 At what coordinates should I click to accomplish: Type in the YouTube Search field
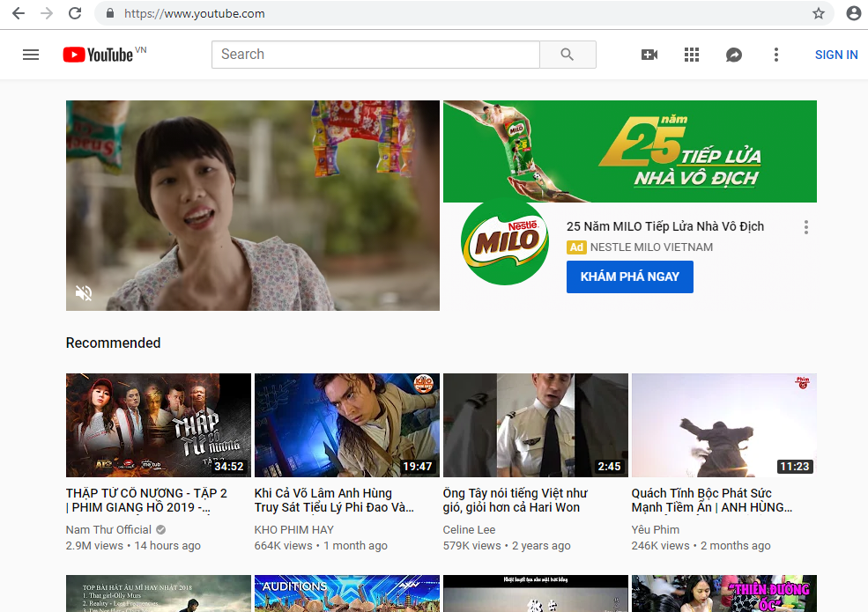[375, 55]
